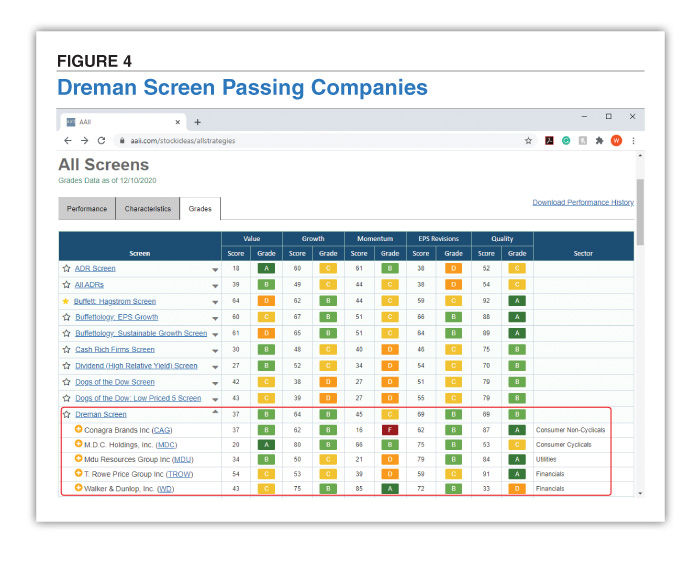
Task: Open Dogs of the Dow: Low Priced 5 Screen
Action: [138, 398]
